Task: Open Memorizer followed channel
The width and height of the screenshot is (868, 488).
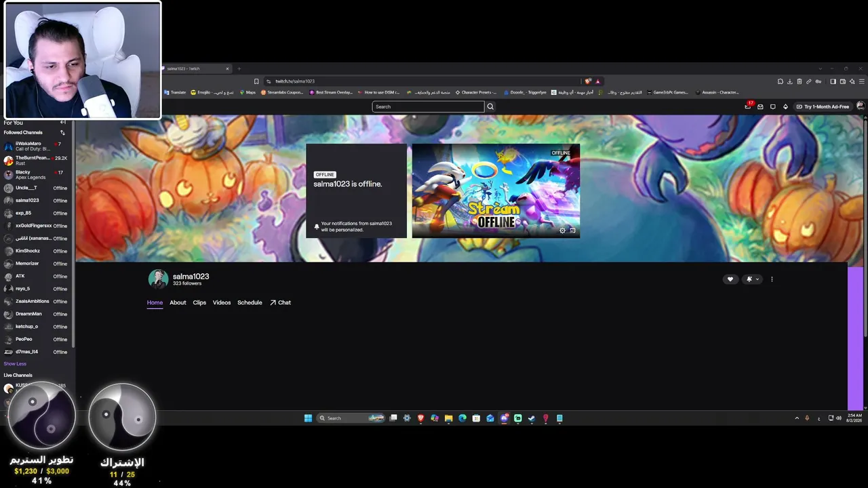Action: [x=35, y=264]
